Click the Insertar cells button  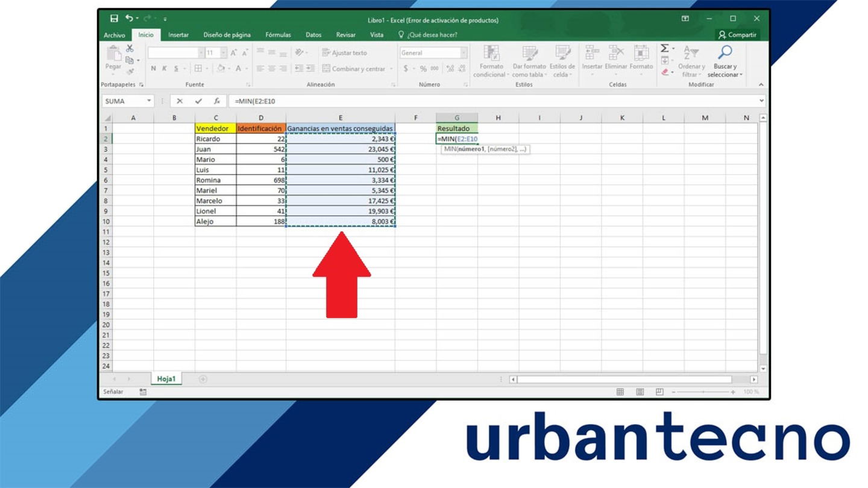pyautogui.click(x=592, y=60)
